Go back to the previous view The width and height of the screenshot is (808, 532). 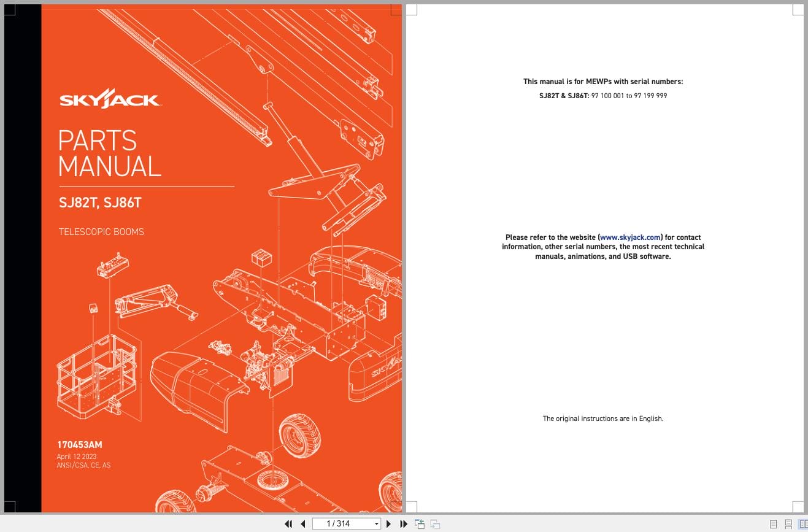point(420,523)
